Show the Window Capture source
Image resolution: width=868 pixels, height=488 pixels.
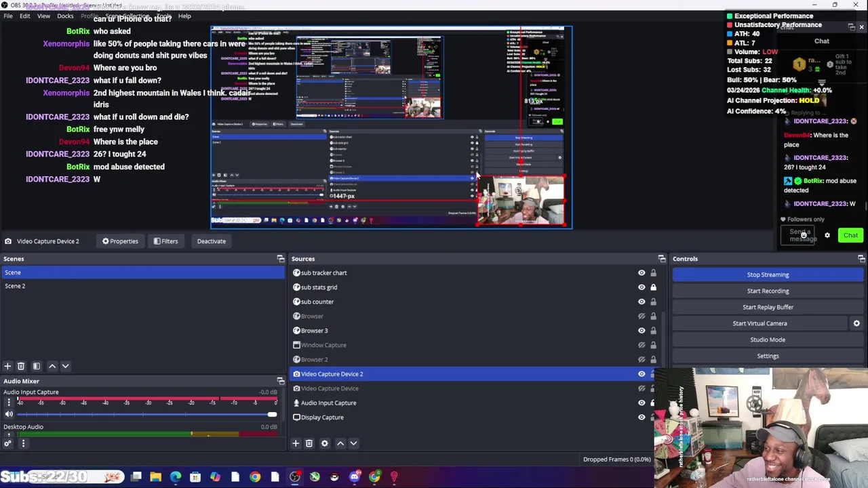tap(642, 345)
